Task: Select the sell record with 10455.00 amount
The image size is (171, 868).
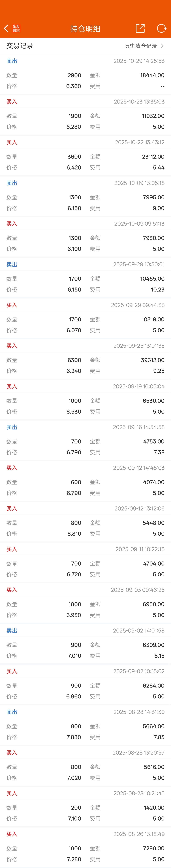Action: [x=85, y=278]
